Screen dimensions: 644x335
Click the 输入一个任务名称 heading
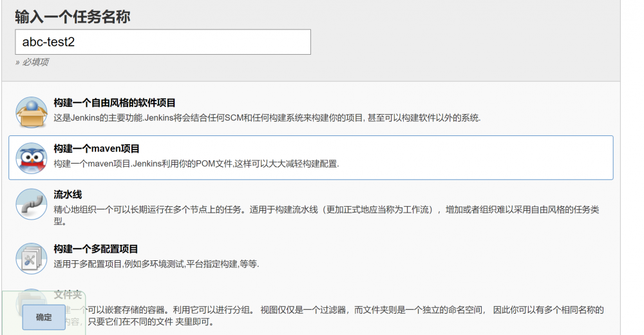click(73, 17)
